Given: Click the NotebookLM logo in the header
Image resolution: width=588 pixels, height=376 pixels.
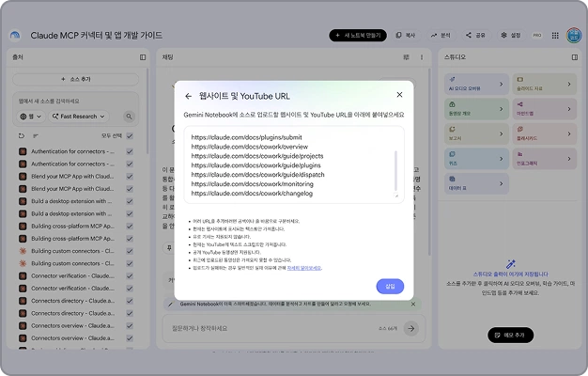Looking at the screenshot, I should click(15, 36).
